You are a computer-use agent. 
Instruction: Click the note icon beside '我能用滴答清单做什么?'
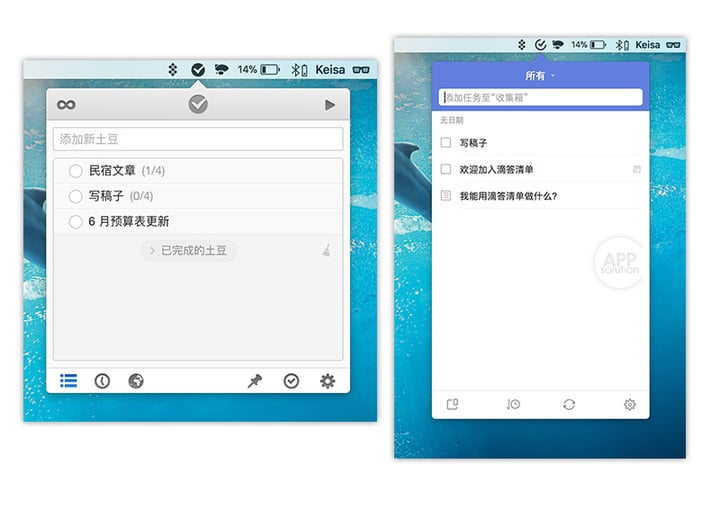(445, 196)
